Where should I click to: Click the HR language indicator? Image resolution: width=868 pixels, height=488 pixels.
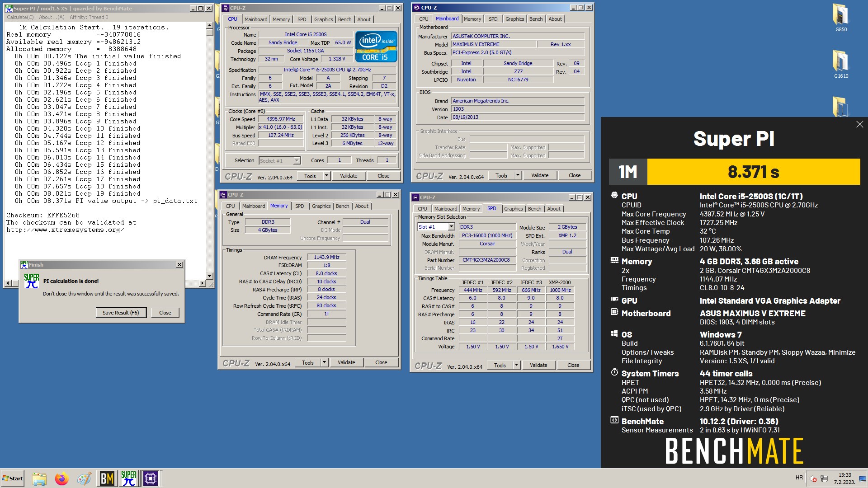(799, 478)
